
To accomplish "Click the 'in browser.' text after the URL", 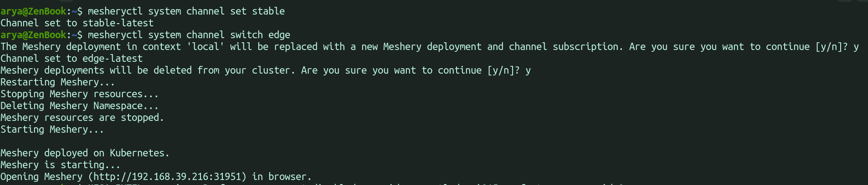I will coord(282,177).
